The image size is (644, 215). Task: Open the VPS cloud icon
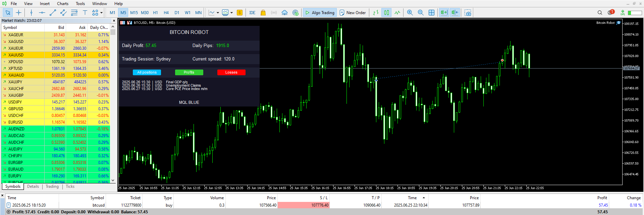pyautogui.click(x=284, y=13)
